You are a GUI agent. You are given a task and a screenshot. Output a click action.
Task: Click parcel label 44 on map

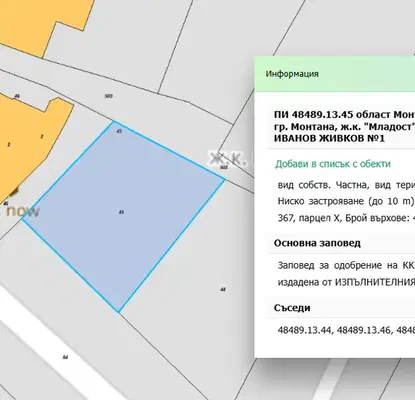click(x=223, y=289)
